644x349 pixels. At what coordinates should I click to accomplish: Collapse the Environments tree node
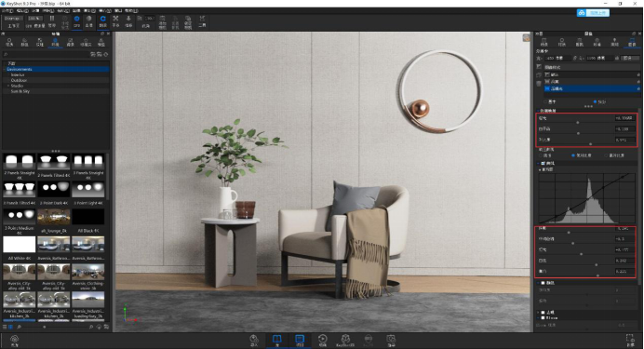5,70
